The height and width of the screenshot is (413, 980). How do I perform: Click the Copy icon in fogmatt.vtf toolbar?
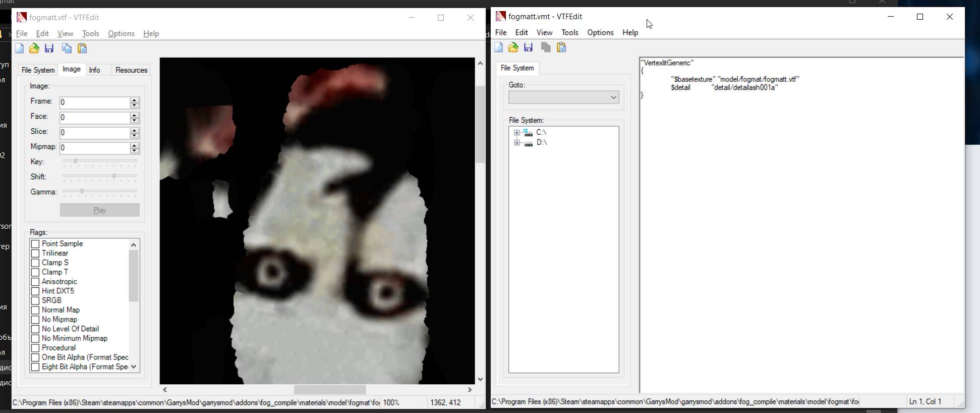tap(67, 48)
